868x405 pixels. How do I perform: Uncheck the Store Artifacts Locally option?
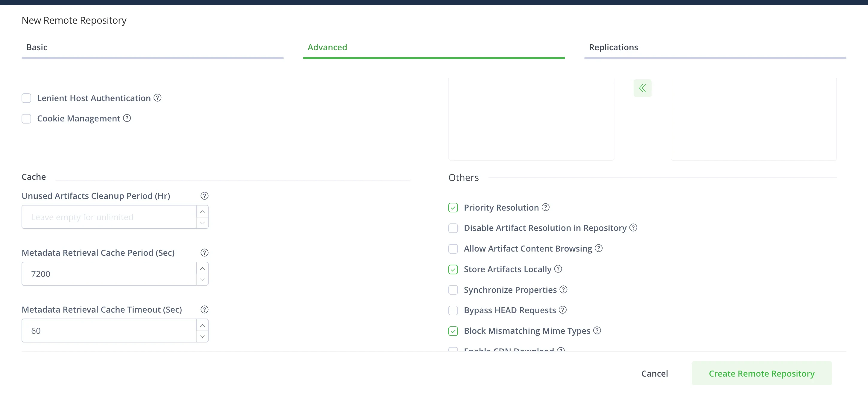click(x=453, y=269)
